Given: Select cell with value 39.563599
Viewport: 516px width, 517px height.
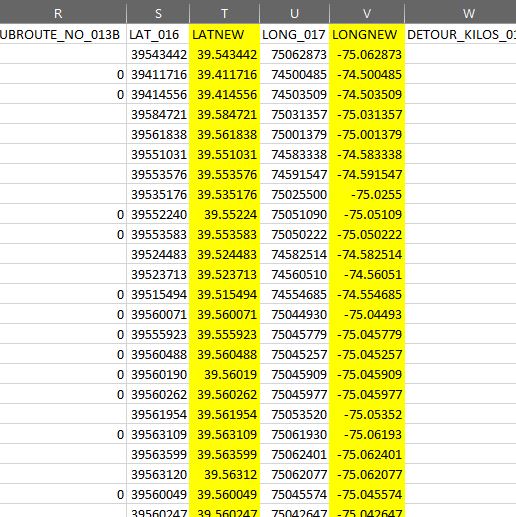Looking at the screenshot, I should [x=224, y=454].
